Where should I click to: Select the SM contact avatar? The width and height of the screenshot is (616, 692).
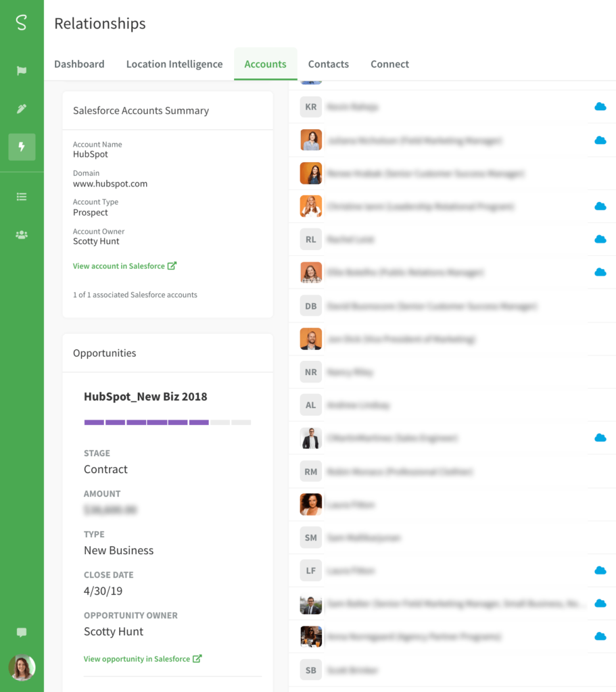(311, 537)
